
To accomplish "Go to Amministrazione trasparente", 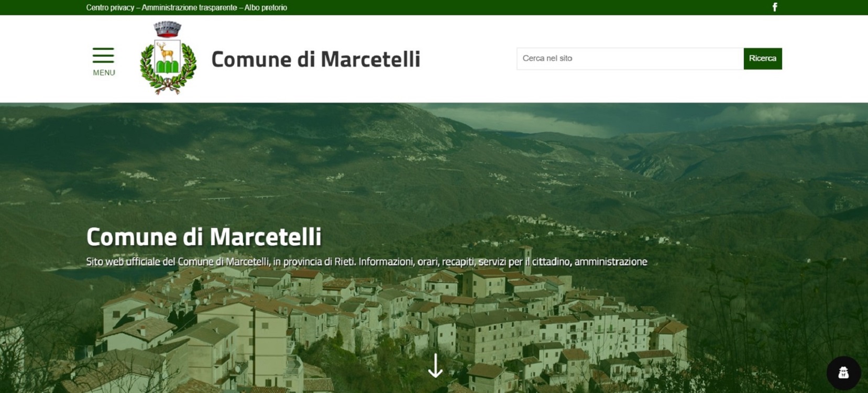I will (x=189, y=8).
